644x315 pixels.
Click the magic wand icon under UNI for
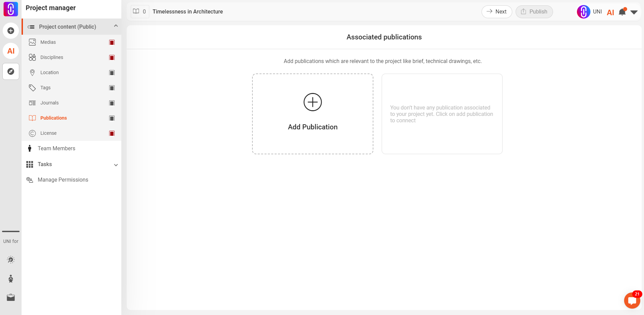(10, 259)
